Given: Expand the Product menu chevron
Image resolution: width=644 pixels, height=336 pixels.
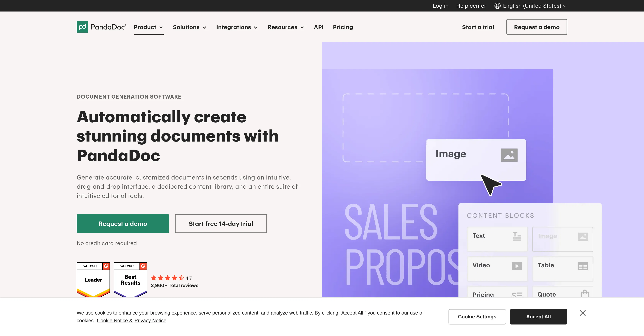Looking at the screenshot, I should [x=161, y=27].
